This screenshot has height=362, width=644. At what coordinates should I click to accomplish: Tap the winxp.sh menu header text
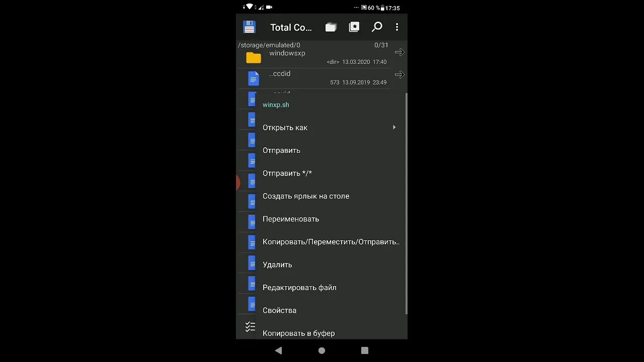[x=276, y=105]
